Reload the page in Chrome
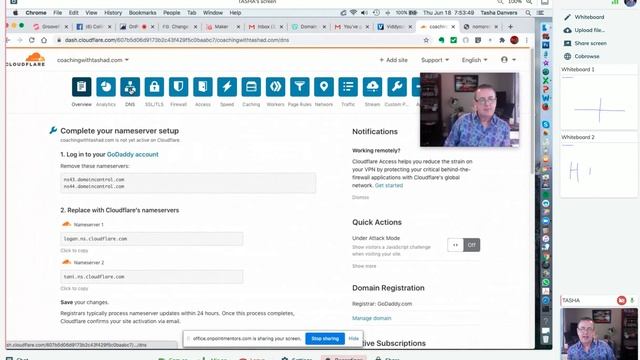Screen dimensions: 640x360 [32, 40]
